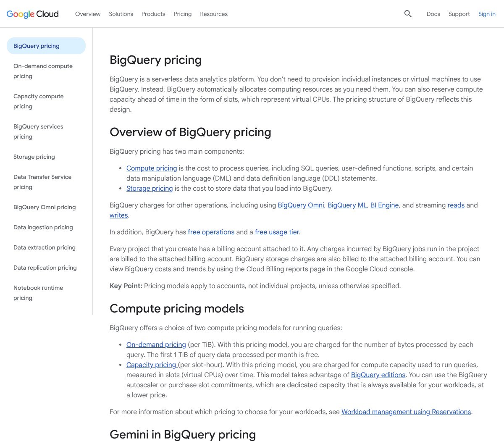Open the search magnifier icon

point(408,14)
